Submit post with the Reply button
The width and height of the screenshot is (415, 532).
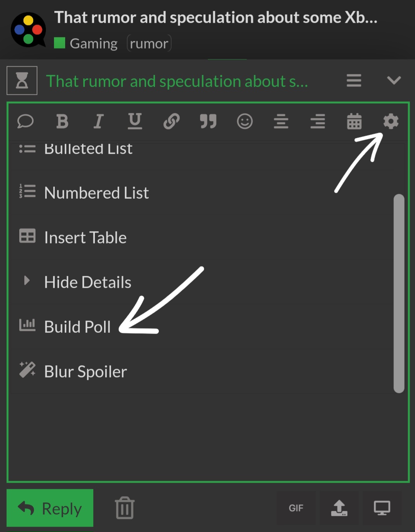[x=50, y=508]
